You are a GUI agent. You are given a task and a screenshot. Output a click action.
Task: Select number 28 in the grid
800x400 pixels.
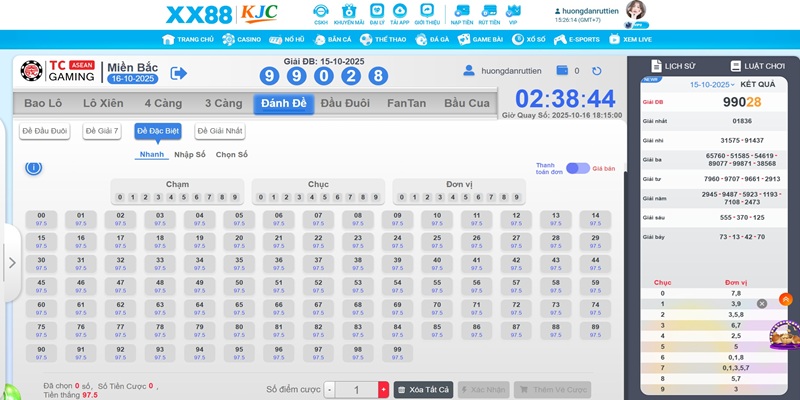(556, 242)
